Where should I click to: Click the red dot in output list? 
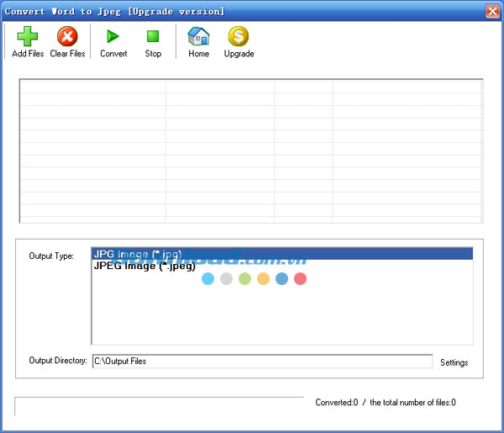pyautogui.click(x=301, y=279)
